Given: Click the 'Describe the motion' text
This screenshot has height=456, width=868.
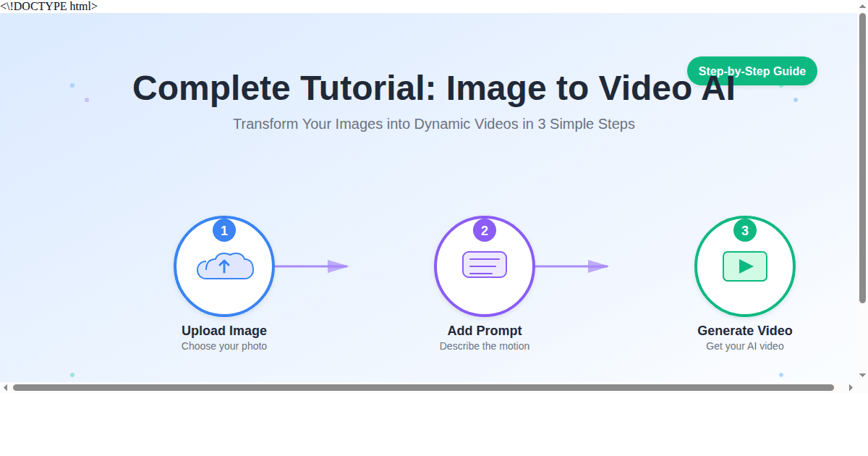Looking at the screenshot, I should coord(485,346).
